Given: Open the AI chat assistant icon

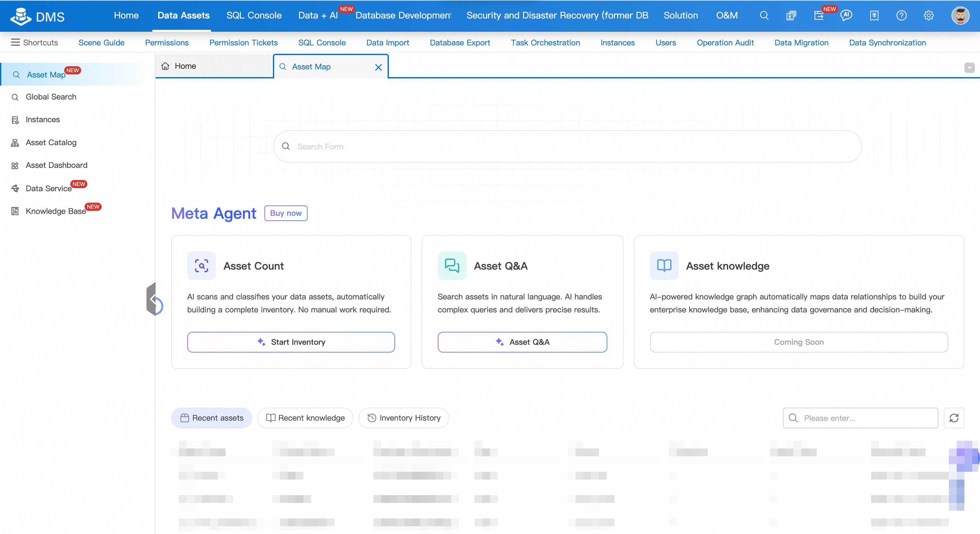Looking at the screenshot, I should click(846, 16).
